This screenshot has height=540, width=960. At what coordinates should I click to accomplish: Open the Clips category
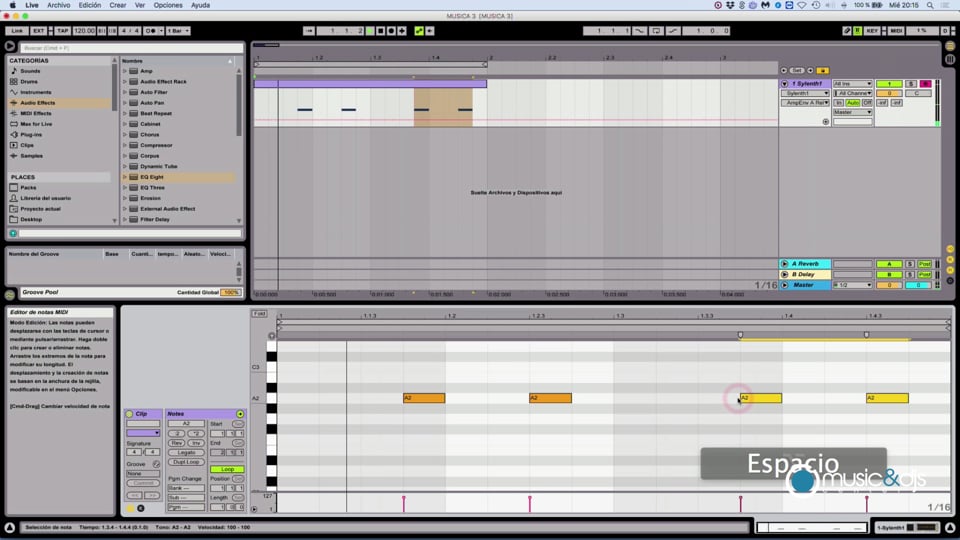point(27,145)
